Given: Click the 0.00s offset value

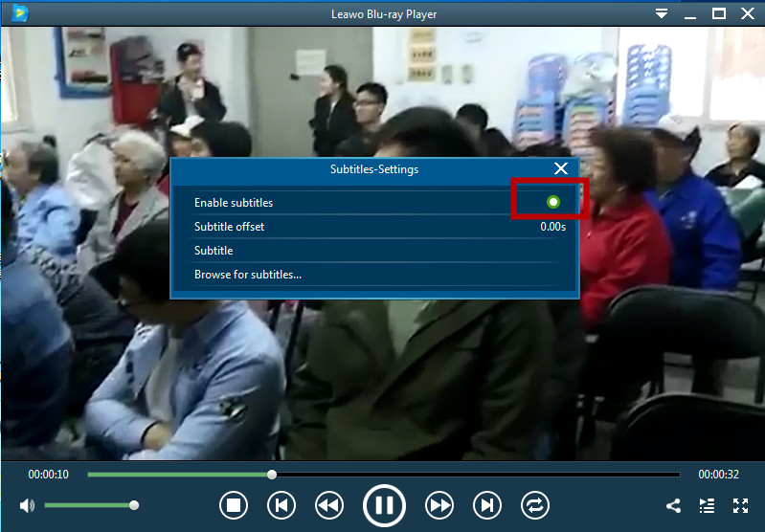Looking at the screenshot, I should tap(553, 227).
